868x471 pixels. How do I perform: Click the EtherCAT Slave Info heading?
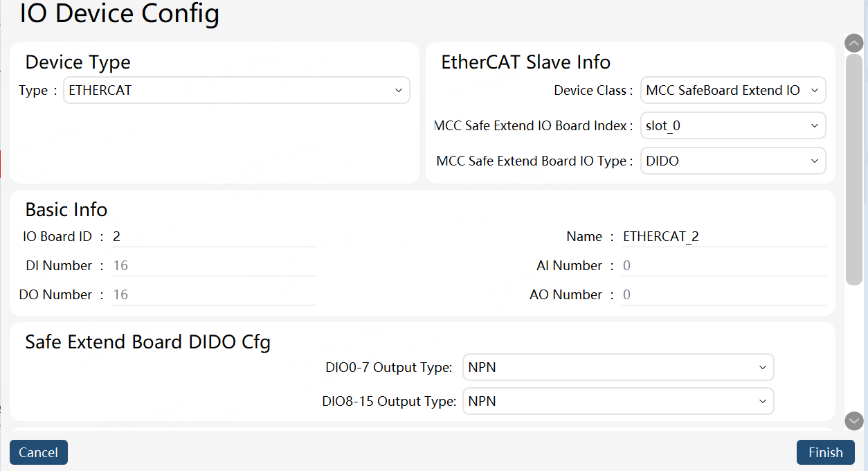(526, 62)
